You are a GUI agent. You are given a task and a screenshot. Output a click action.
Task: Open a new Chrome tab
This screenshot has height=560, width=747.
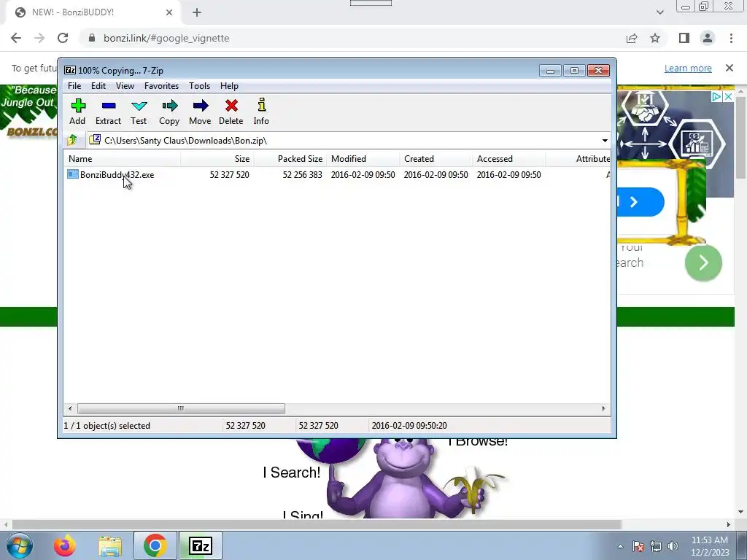coord(197,13)
